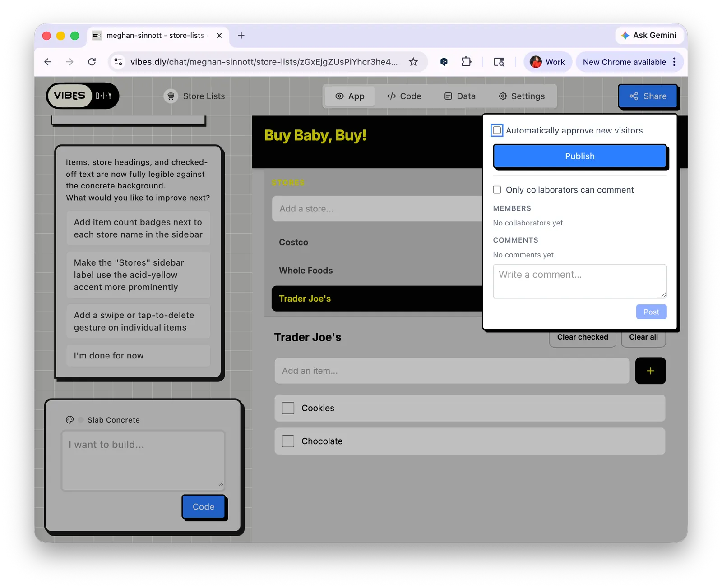Click the hexagon extension icon in toolbar
722x588 pixels.
coord(444,62)
